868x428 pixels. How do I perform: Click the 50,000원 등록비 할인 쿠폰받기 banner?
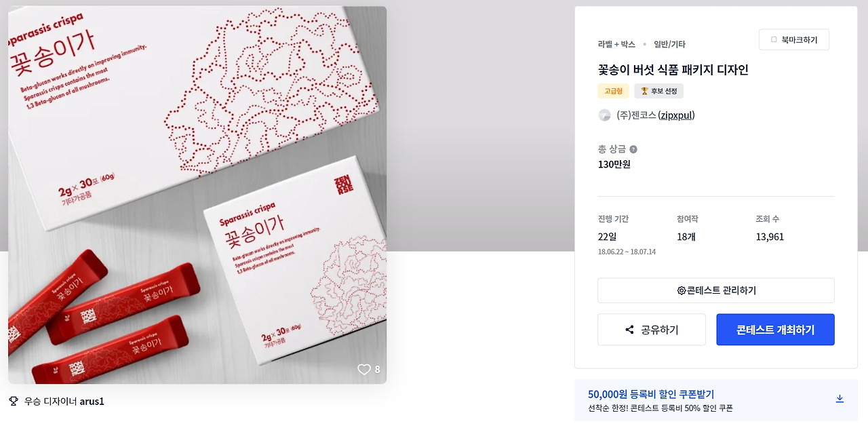point(716,400)
